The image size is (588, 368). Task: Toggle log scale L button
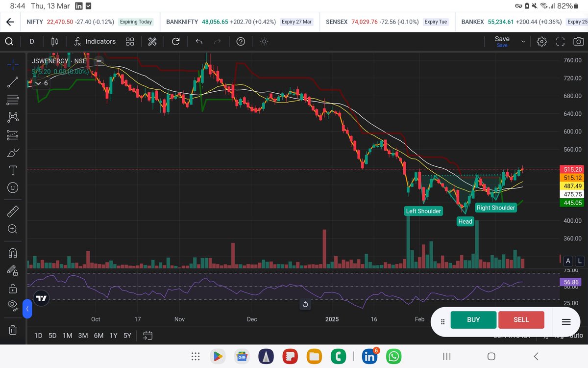[579, 261]
